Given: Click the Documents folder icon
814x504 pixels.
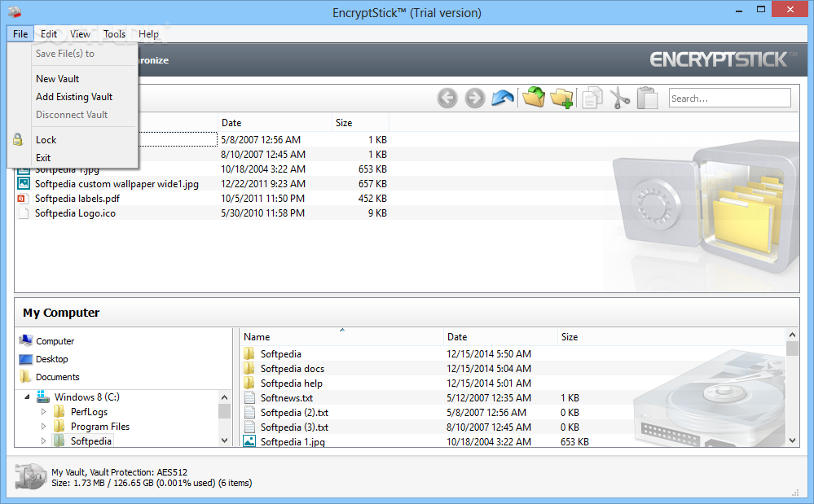Looking at the screenshot, I should (25, 376).
